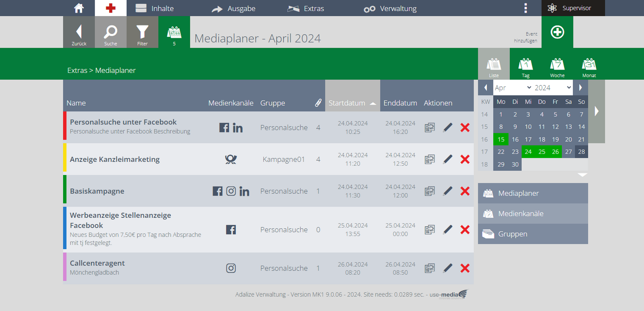This screenshot has height=311, width=644.
Task: Delete Anzeige Kanzleimarketing with the red X
Action: coord(465,159)
